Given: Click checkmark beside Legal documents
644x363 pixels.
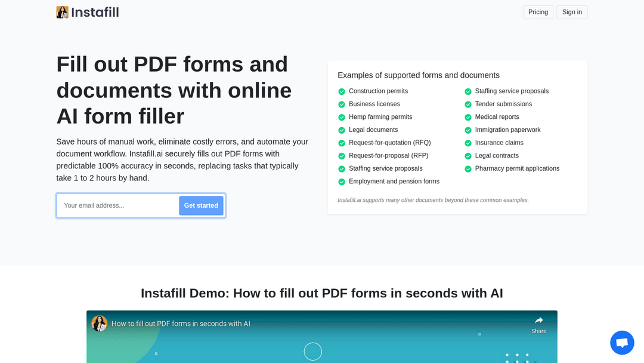Looking at the screenshot, I should pyautogui.click(x=341, y=130).
